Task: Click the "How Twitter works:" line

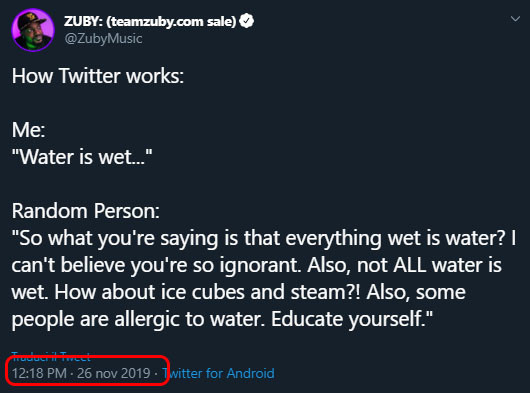Action: tap(98, 76)
